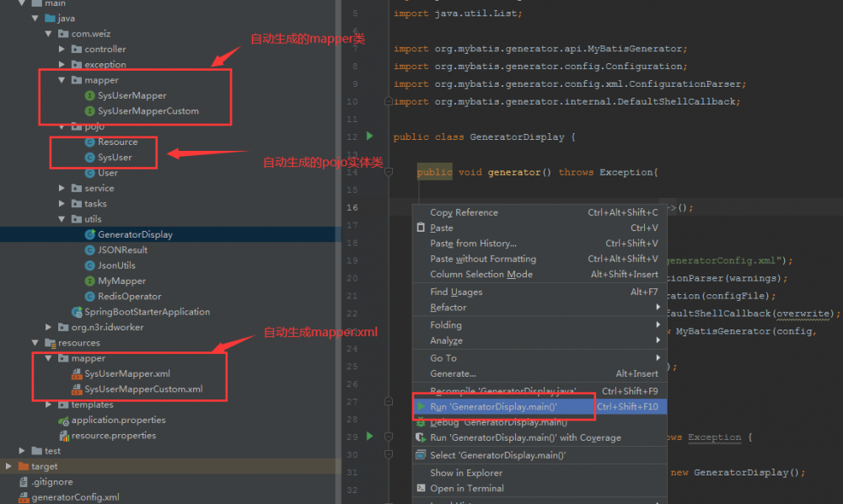Expand the service package

(62, 189)
